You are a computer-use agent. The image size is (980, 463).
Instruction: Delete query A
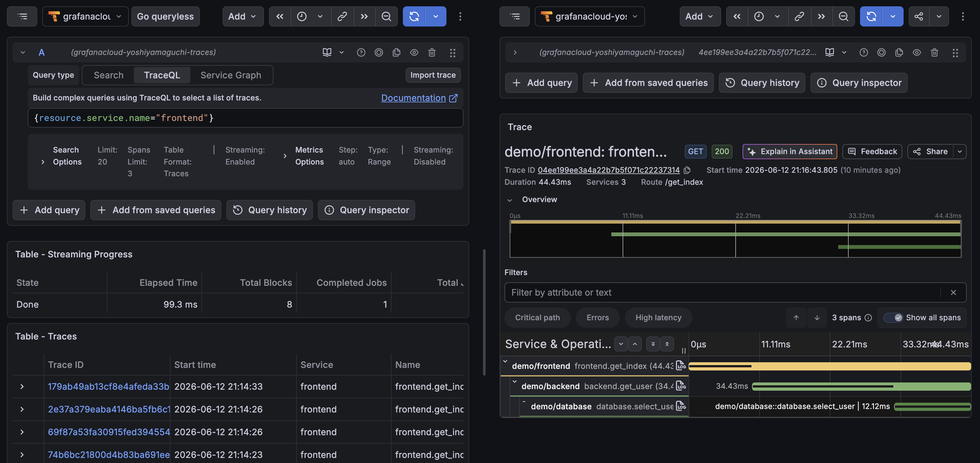pyautogui.click(x=432, y=52)
